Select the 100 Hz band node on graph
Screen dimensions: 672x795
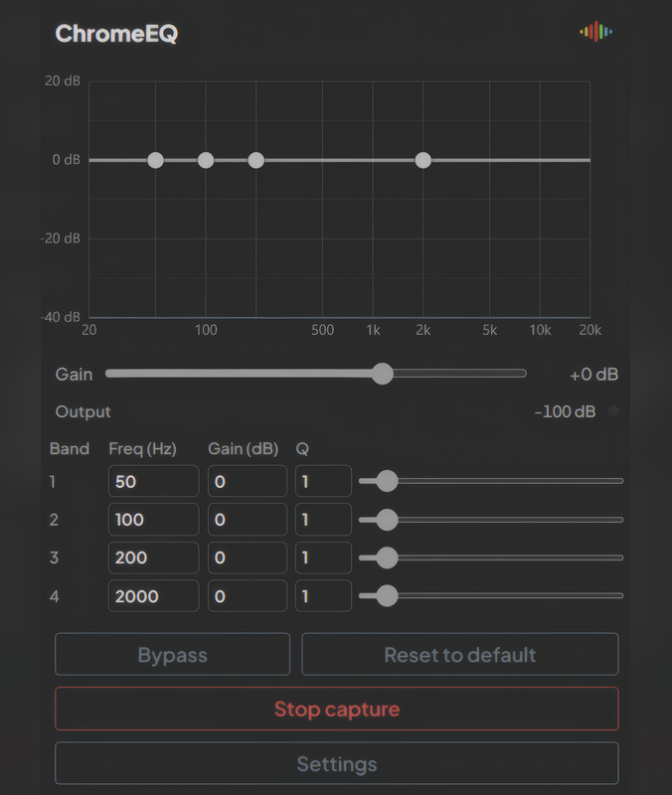pos(206,160)
